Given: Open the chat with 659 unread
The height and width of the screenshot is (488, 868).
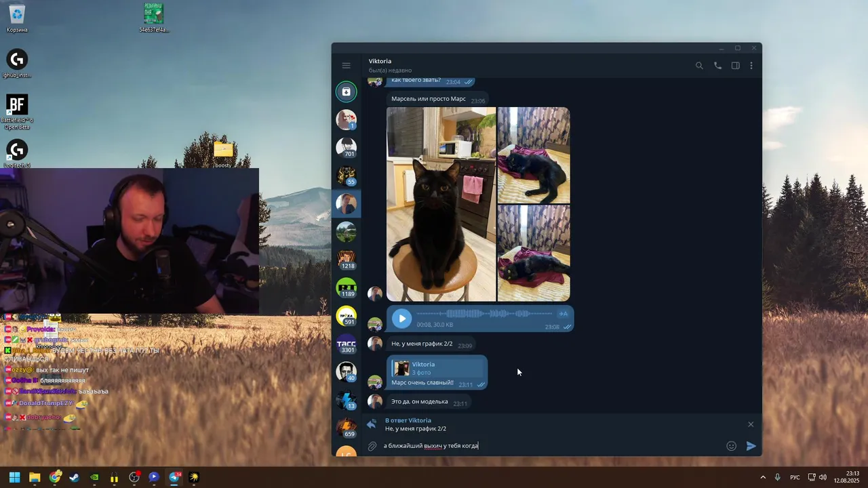Looking at the screenshot, I should 346,428.
